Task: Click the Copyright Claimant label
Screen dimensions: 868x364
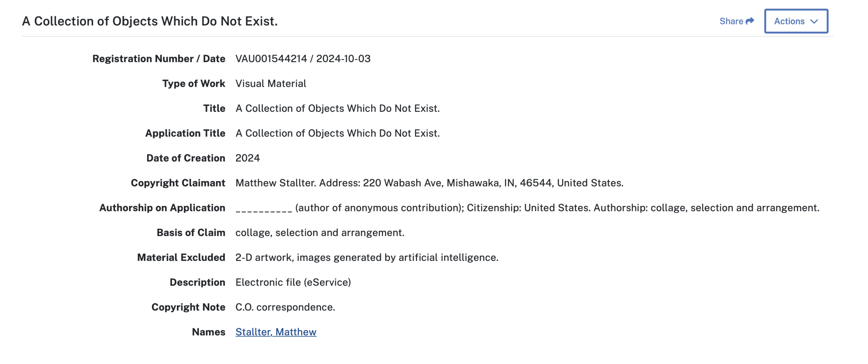Action: [178, 183]
